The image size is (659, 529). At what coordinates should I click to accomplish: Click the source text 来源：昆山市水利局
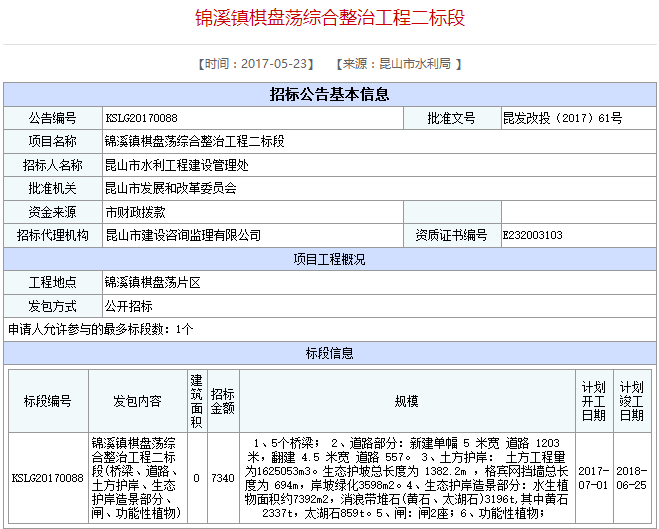click(397, 64)
